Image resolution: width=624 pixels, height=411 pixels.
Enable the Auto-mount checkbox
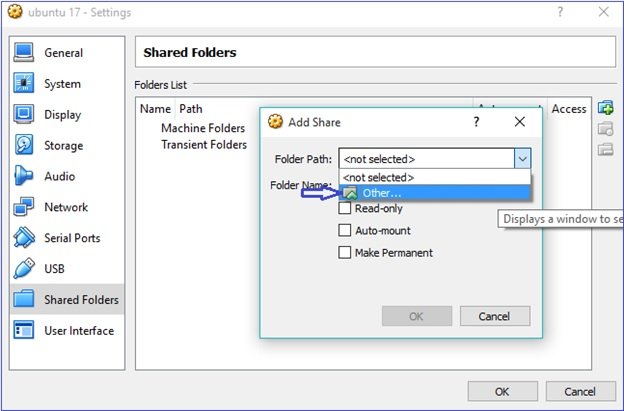(x=344, y=230)
